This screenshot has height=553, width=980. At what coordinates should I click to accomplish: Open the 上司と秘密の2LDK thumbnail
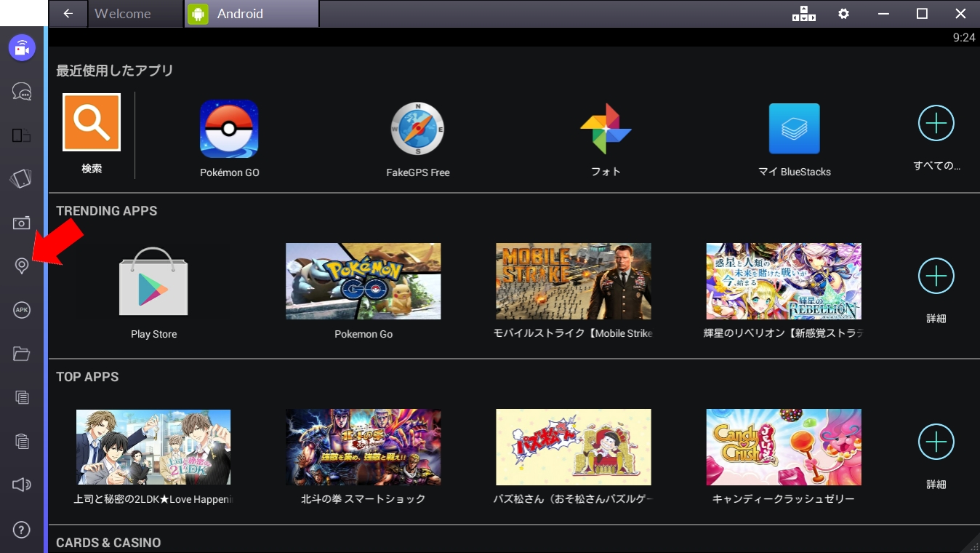point(153,447)
